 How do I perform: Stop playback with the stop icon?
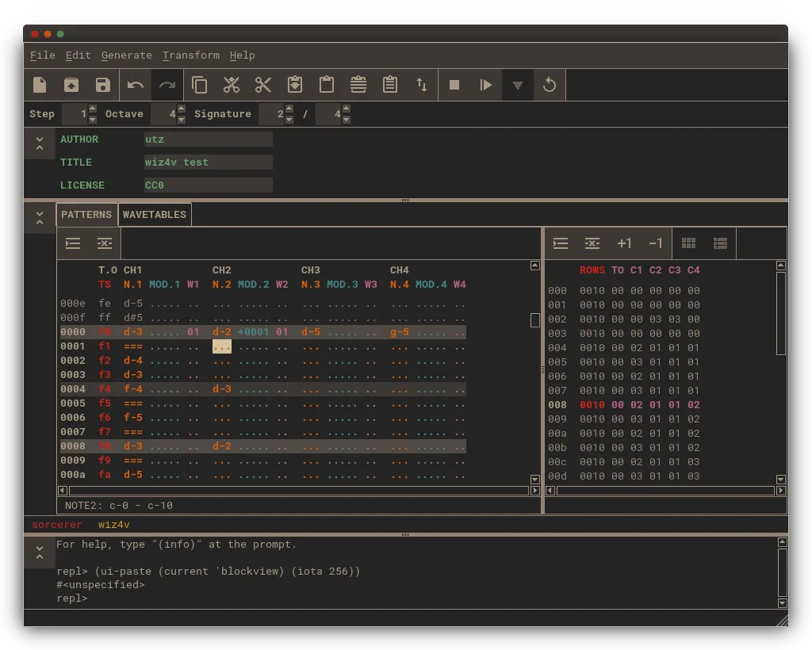point(453,85)
